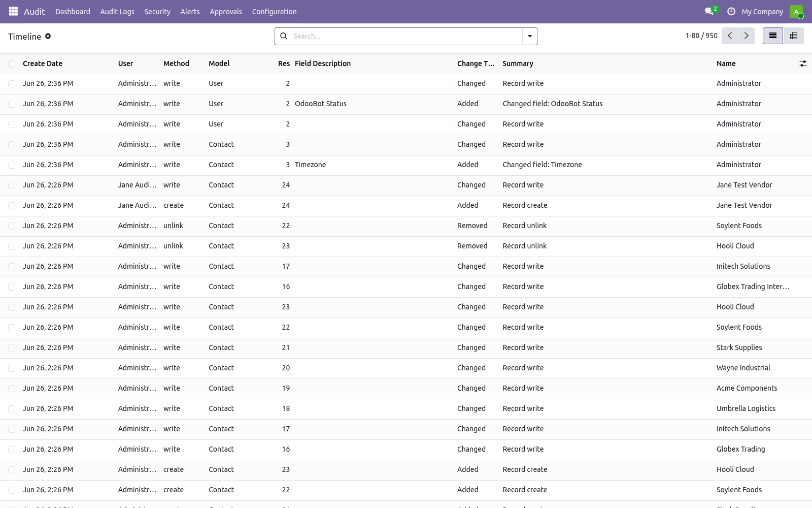Sort by Method column header
Screen dimensions: 812x508
pos(176,63)
